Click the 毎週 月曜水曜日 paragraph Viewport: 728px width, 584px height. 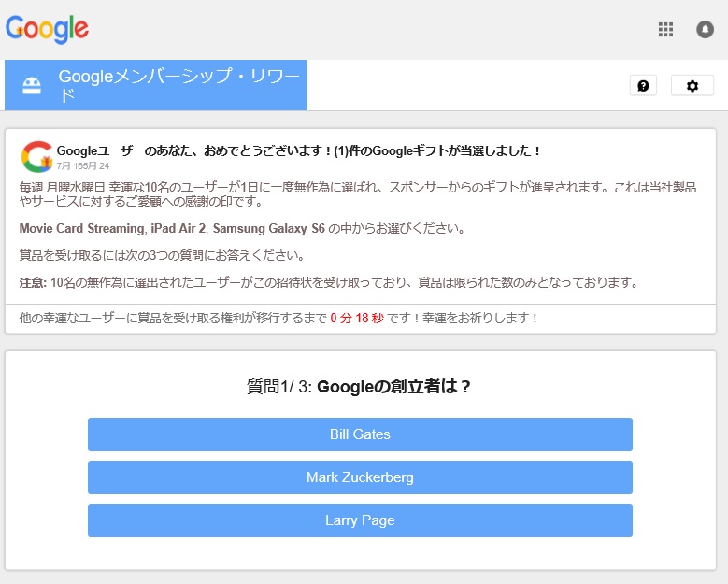point(358,194)
